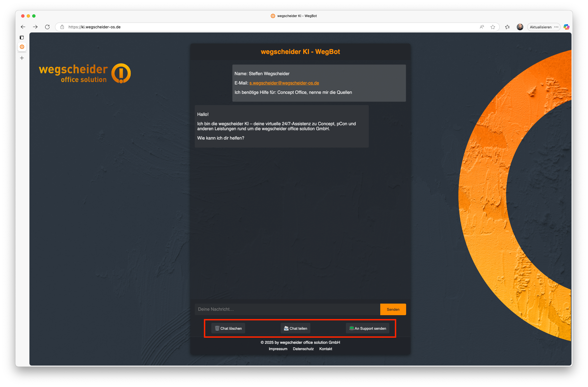The width and height of the screenshot is (588, 387).
Task: Click the Hallo! greeting text
Action: 203,114
